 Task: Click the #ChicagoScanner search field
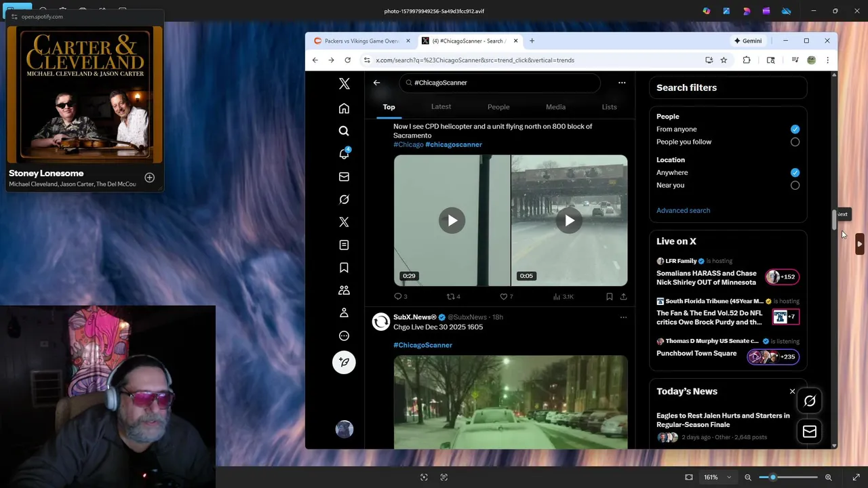click(x=500, y=83)
